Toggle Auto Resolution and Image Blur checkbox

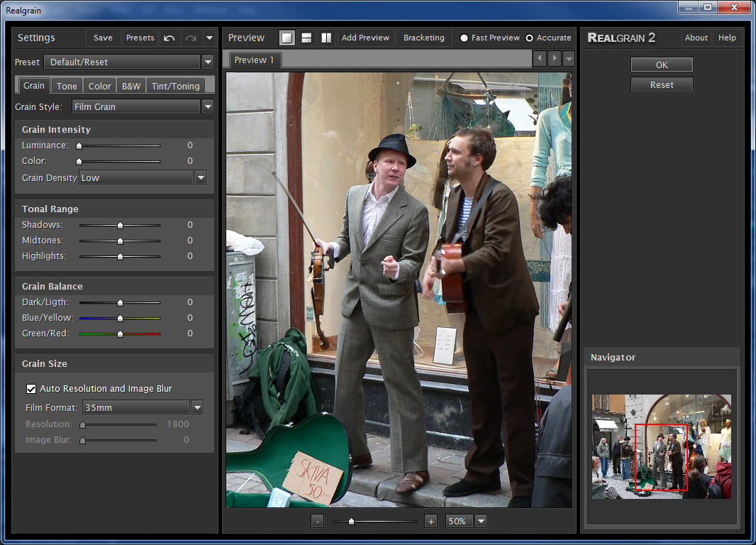point(31,389)
